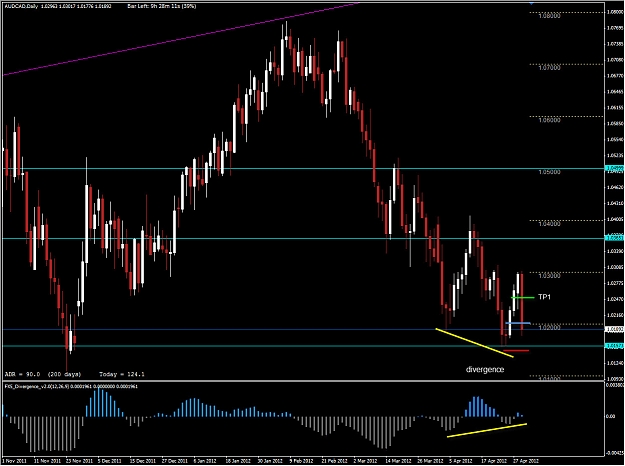Screen dimensions: 625x466
Task: Click the '1 Nov 2011' date label
Action: point(12,460)
